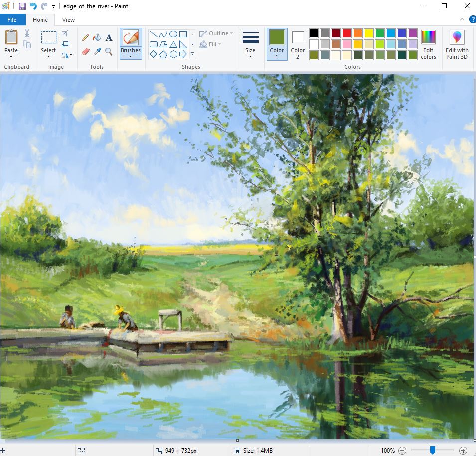This screenshot has height=456, width=476.
Task: Click the Save icon in title bar
Action: tap(22, 6)
